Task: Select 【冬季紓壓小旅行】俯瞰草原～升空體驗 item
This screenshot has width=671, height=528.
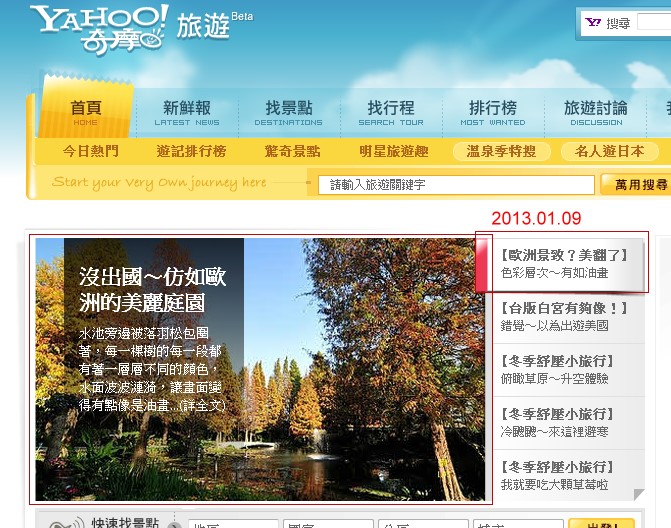Action: (569, 370)
